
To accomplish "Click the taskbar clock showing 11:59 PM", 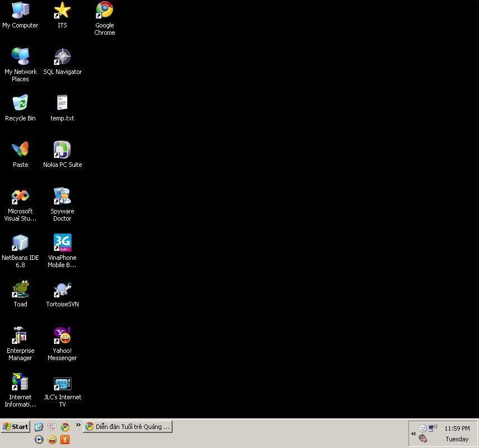I will click(x=457, y=428).
